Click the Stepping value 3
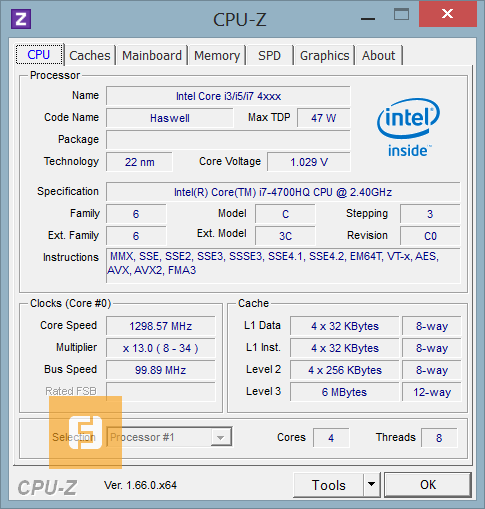This screenshot has width=485, height=509. tap(430, 214)
